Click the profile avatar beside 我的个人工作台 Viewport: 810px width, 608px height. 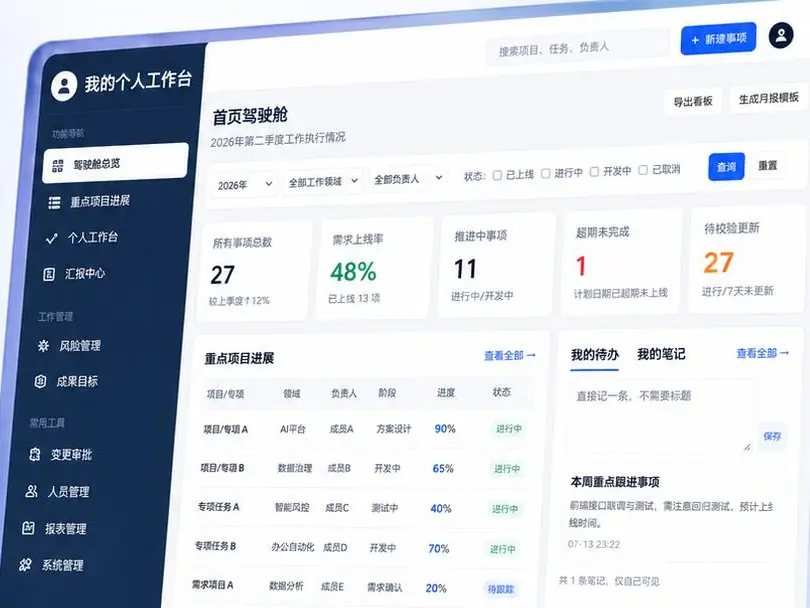click(64, 86)
